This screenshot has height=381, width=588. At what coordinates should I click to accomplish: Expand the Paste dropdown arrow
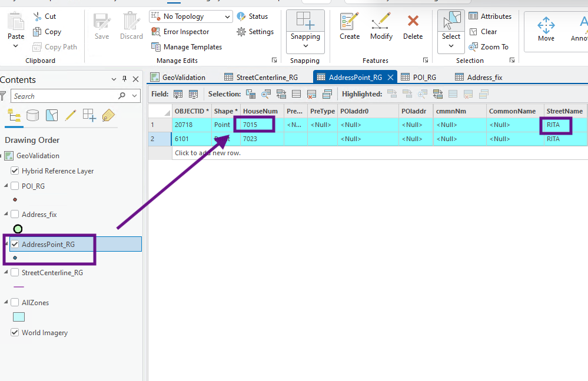(x=16, y=46)
